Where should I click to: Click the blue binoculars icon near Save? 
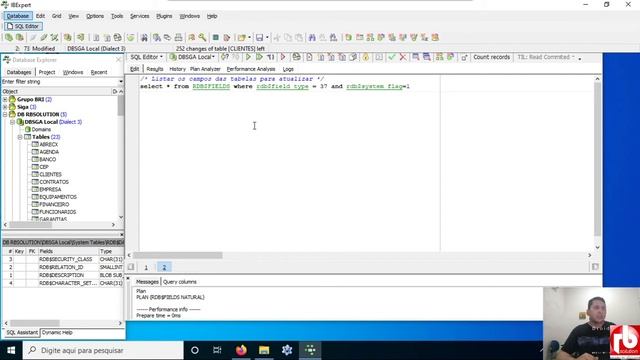[x=312, y=38]
